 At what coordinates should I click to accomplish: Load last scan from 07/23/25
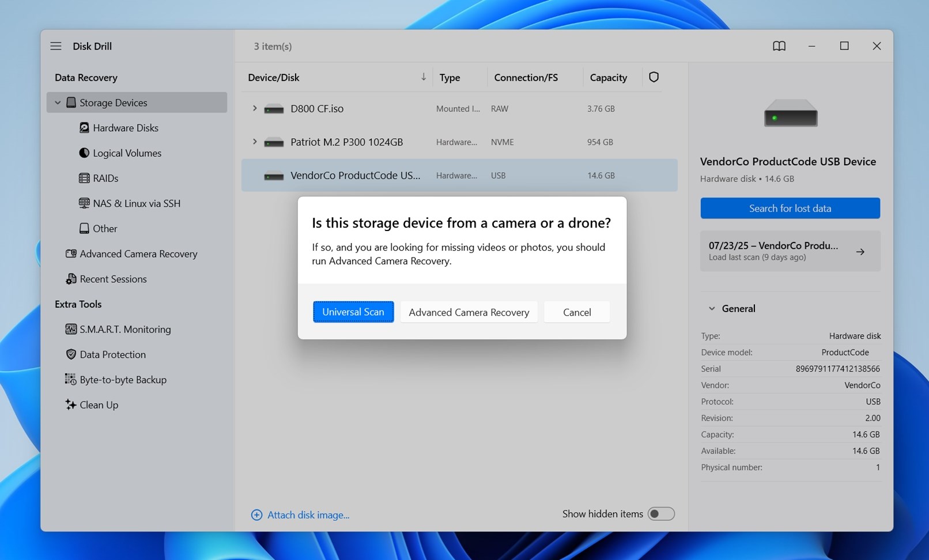click(790, 251)
